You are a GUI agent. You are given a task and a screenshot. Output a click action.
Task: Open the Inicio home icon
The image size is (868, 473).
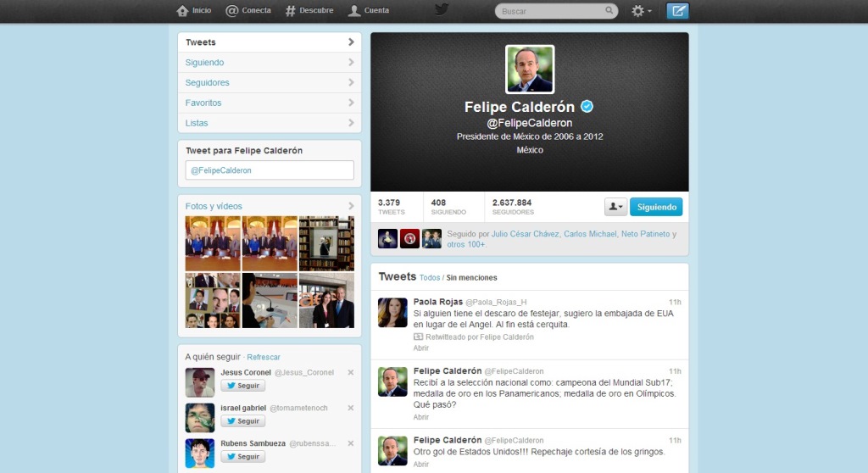[182, 11]
